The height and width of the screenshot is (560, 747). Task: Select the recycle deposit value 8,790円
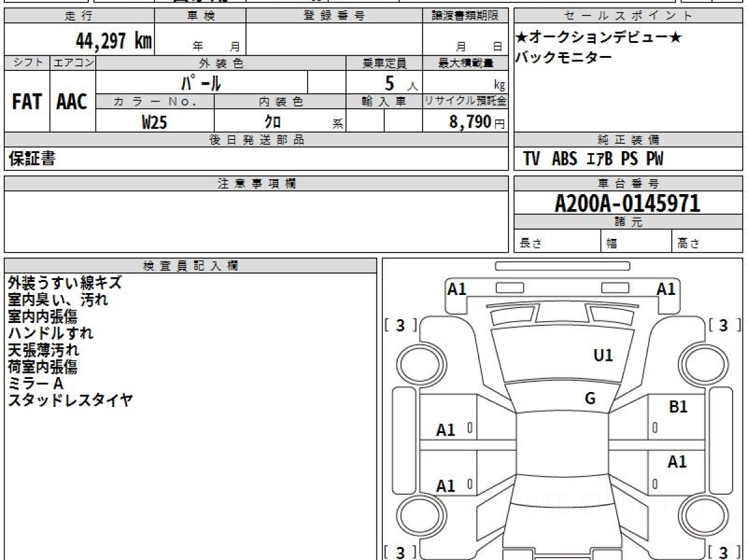[x=477, y=122]
